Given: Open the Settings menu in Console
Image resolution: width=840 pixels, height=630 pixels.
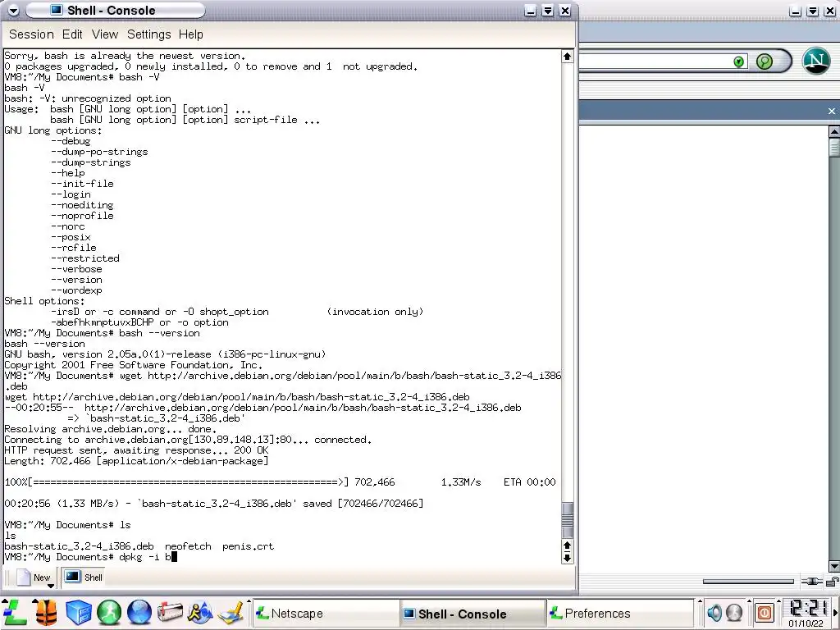Looking at the screenshot, I should 148,34.
